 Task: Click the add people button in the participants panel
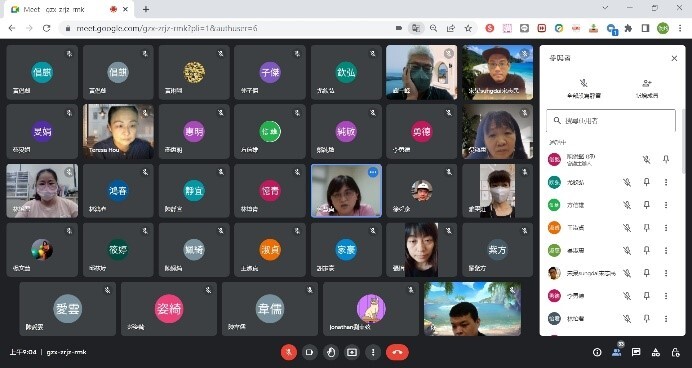(647, 89)
